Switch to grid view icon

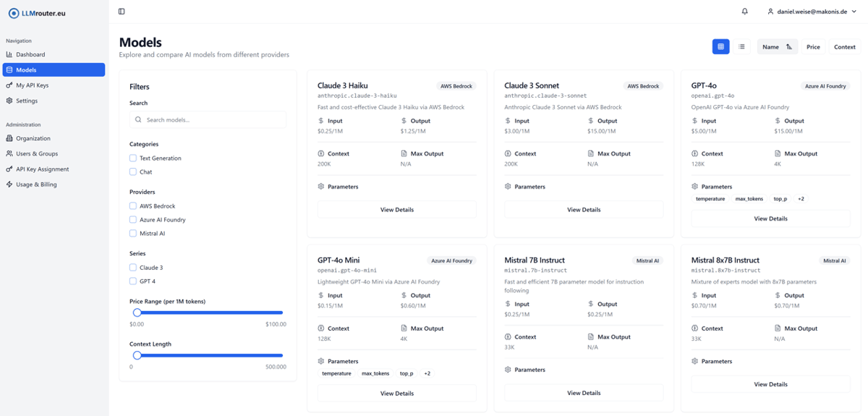click(720, 47)
